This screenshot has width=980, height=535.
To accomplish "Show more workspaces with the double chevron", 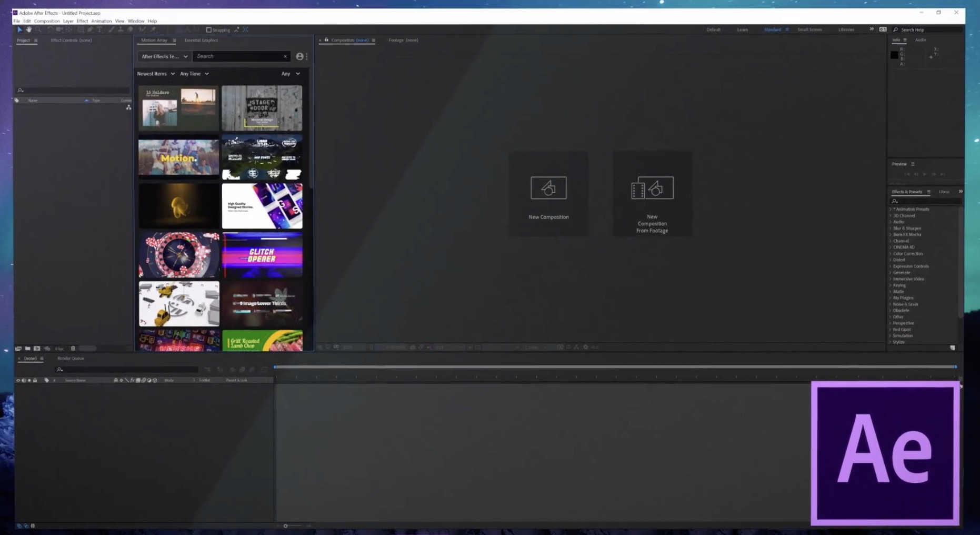I will click(872, 29).
